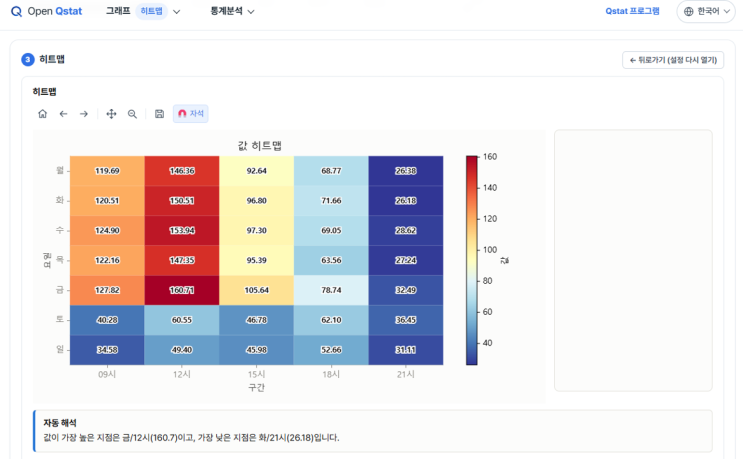Click 뒤로가기 (설정 다시 열기) button
The height and width of the screenshot is (459, 743).
(673, 60)
